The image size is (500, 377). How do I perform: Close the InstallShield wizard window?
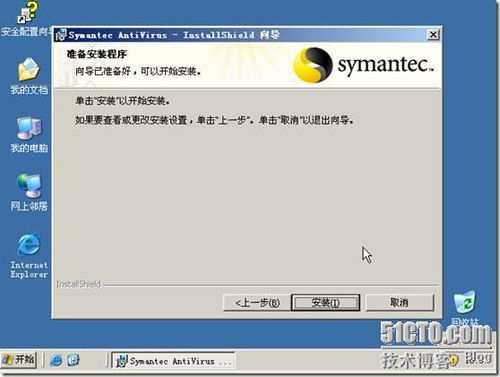[433, 35]
